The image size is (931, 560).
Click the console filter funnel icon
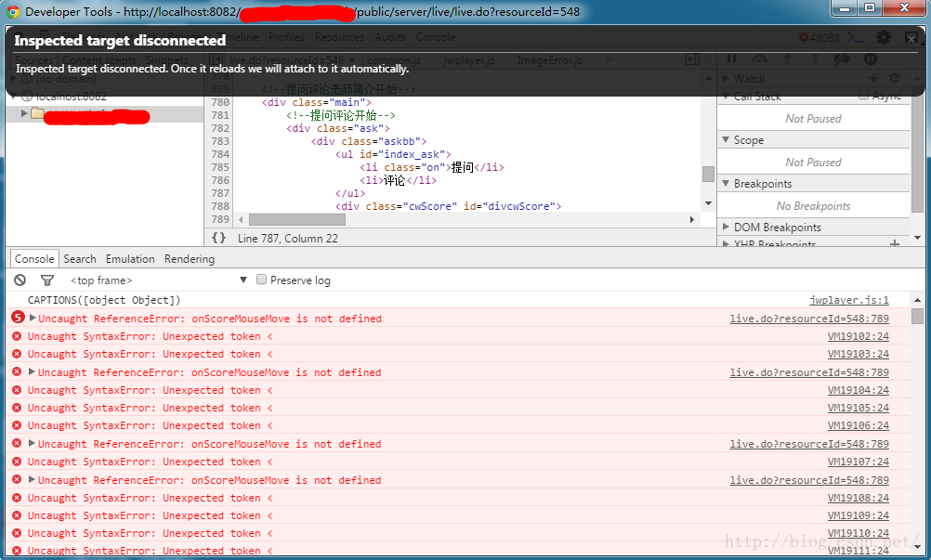coord(47,280)
